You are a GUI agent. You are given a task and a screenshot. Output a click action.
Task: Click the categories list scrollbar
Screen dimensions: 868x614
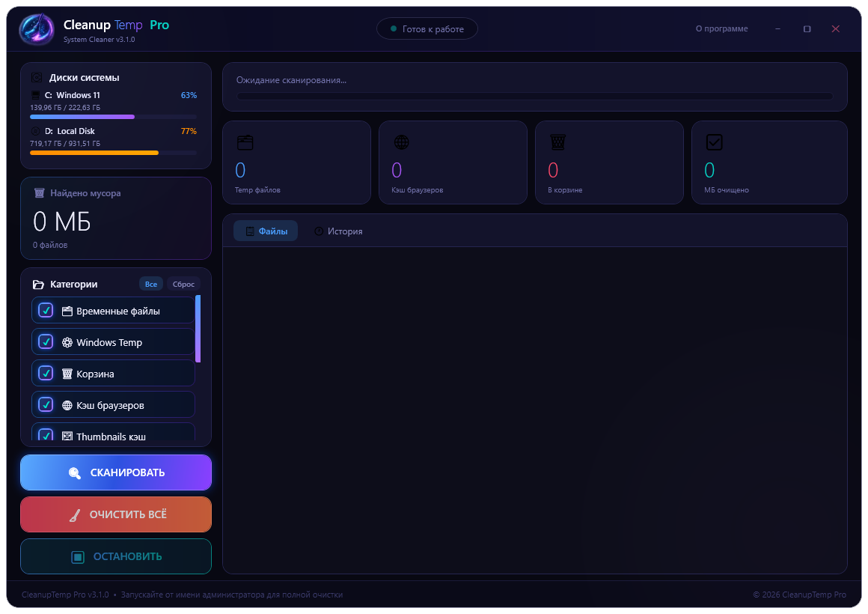pos(198,329)
